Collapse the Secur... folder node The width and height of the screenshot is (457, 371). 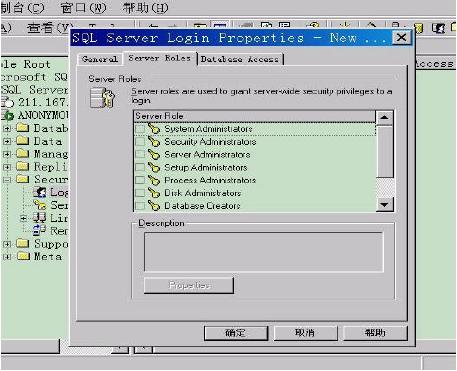(x=7, y=180)
